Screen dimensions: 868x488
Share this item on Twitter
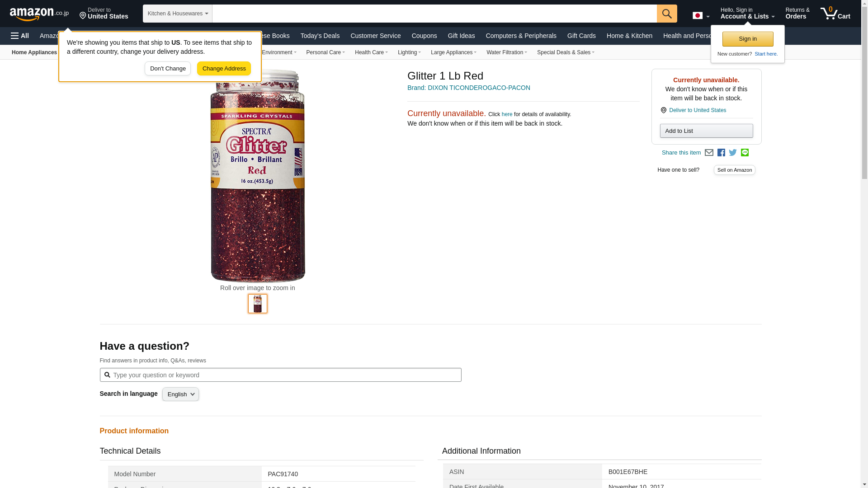point(733,153)
